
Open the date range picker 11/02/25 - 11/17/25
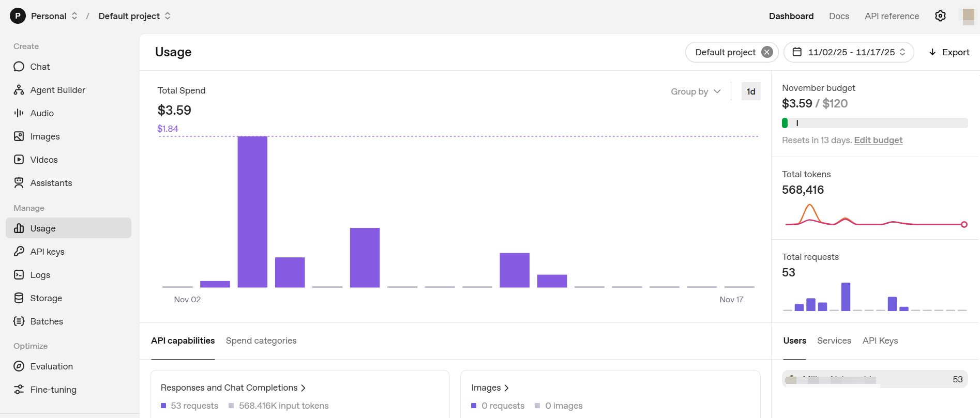tap(848, 52)
